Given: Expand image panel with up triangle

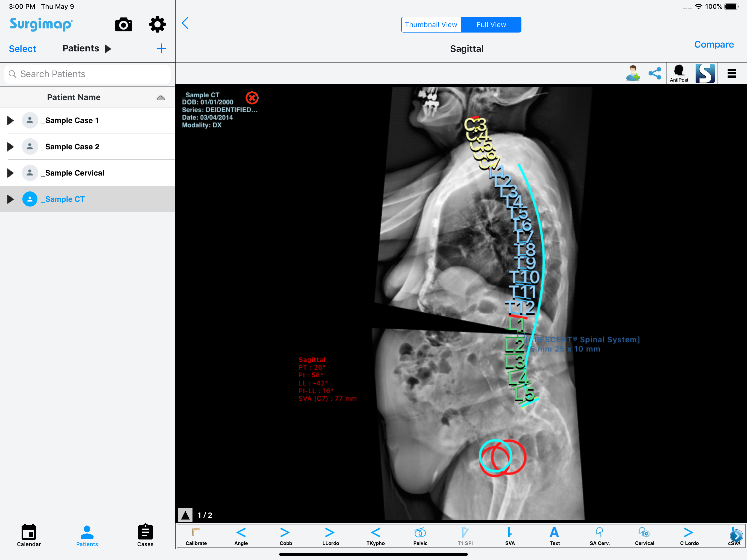Looking at the screenshot, I should point(185,515).
